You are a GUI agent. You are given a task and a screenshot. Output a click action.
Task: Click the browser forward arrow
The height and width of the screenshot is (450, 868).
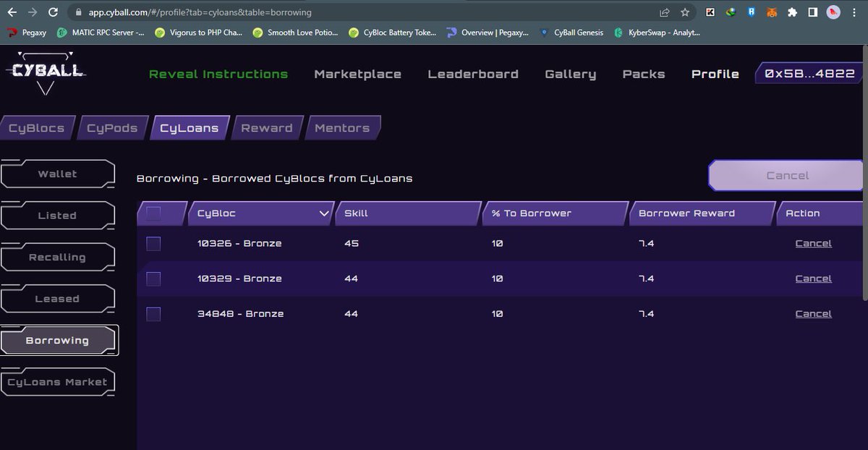(x=32, y=12)
